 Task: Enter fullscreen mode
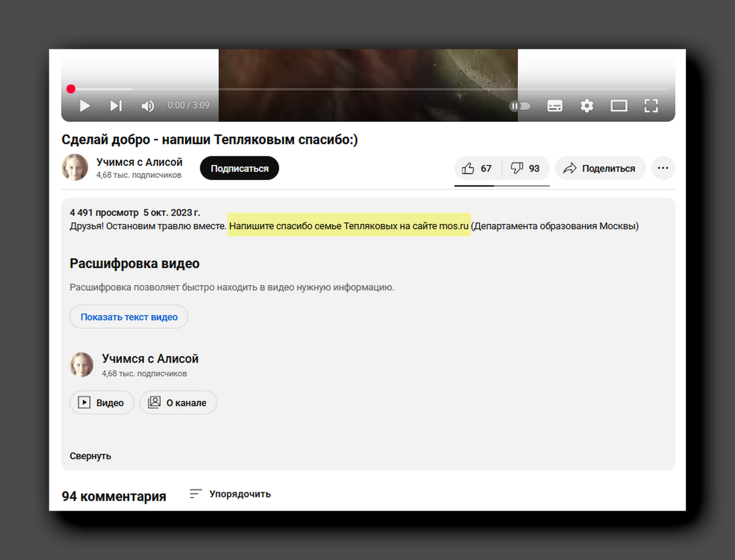point(651,105)
